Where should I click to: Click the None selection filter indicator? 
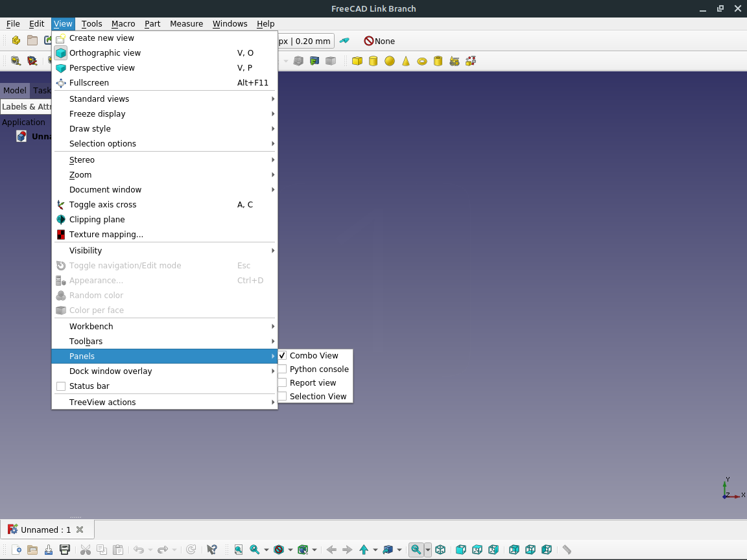pos(379,41)
